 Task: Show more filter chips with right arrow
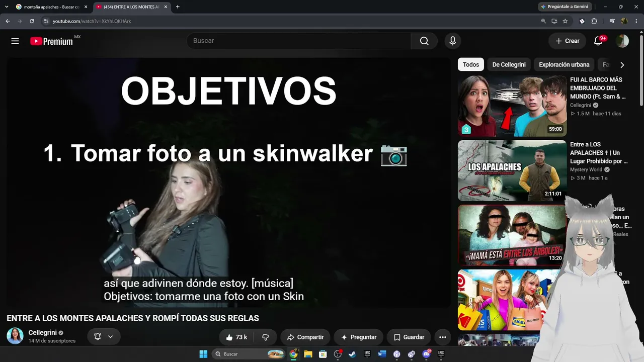tap(622, 65)
